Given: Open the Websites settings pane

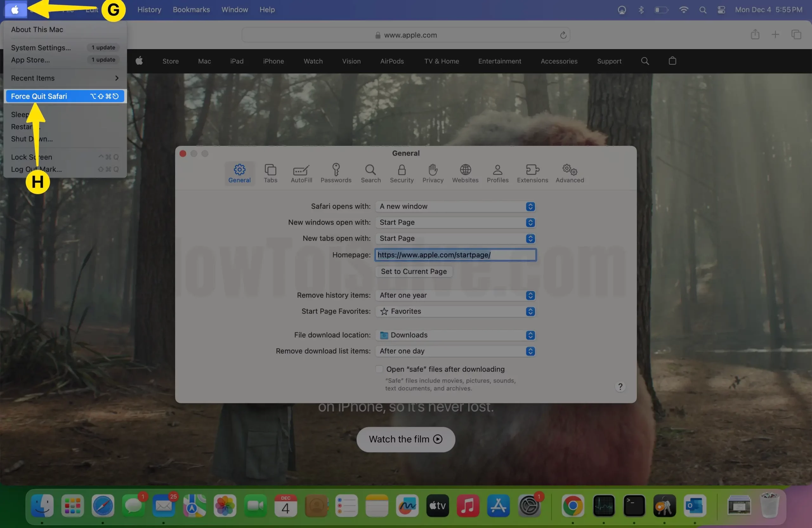Looking at the screenshot, I should [465, 173].
